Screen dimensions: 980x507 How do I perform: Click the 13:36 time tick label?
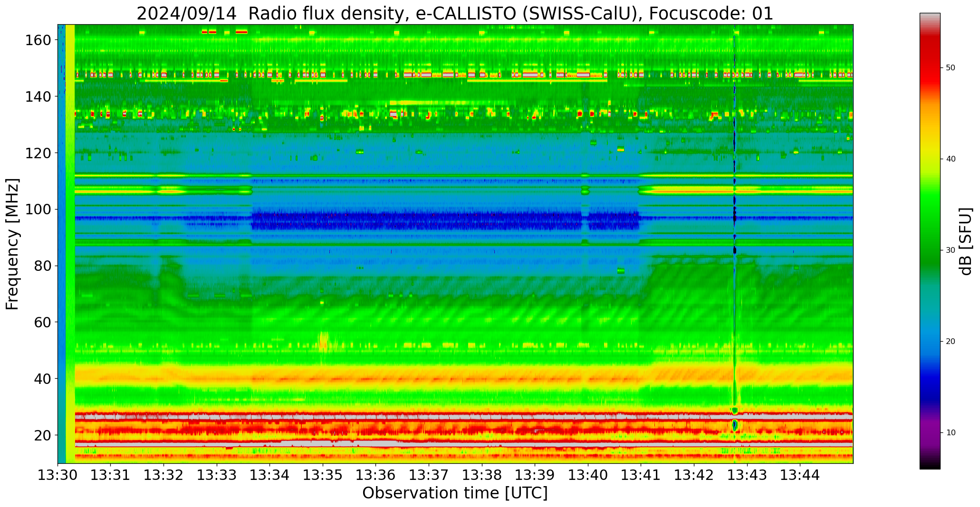click(376, 475)
